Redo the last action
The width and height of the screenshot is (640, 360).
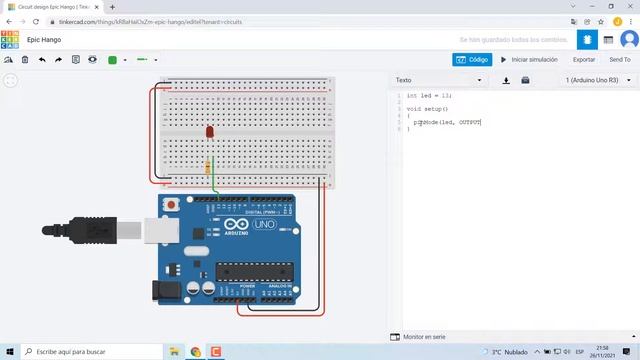pyautogui.click(x=58, y=60)
